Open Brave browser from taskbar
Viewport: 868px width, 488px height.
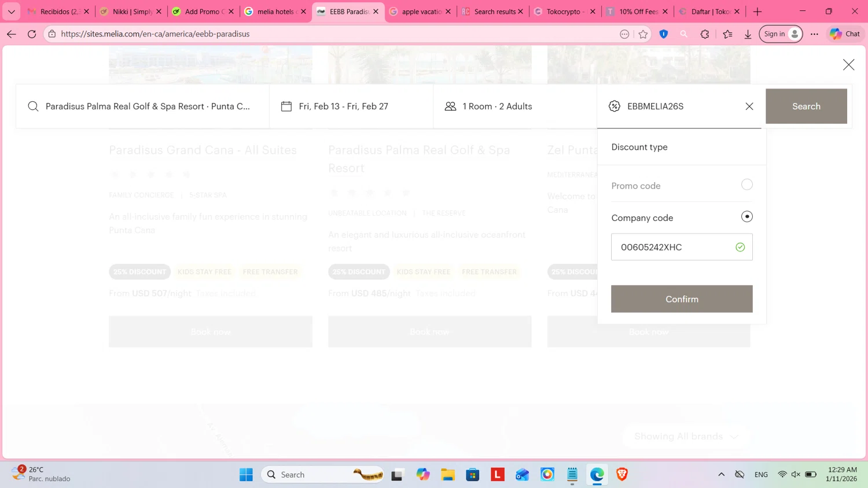pos(622,475)
